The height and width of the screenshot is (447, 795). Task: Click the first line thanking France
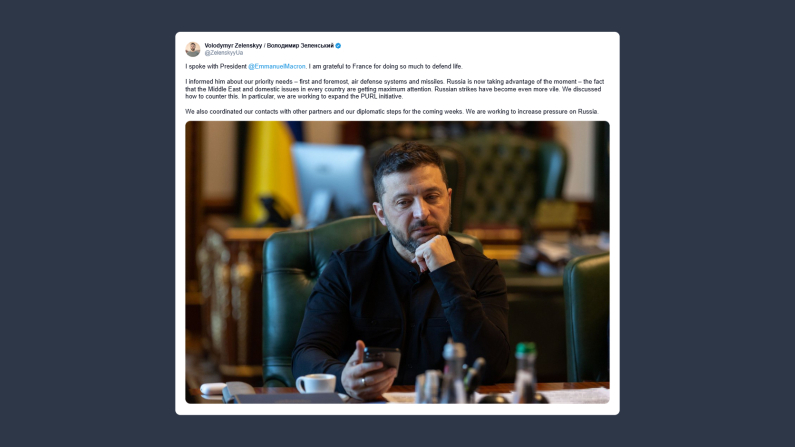click(x=324, y=66)
